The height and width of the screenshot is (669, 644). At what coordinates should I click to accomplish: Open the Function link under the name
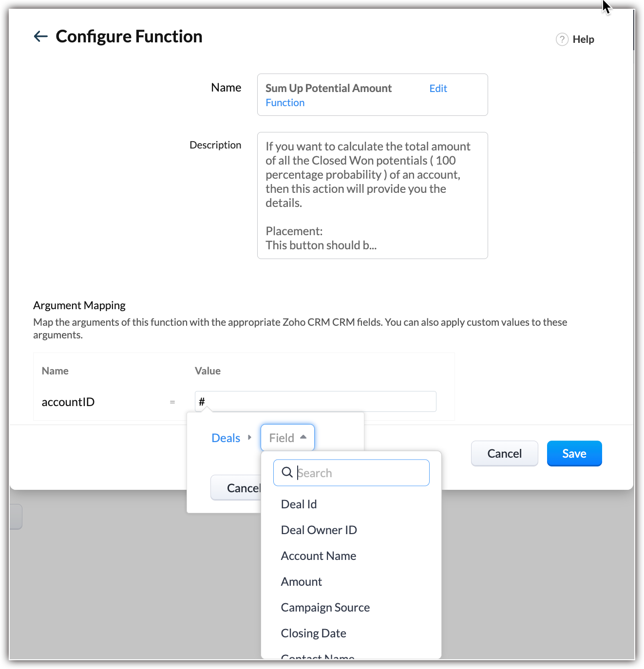[285, 103]
